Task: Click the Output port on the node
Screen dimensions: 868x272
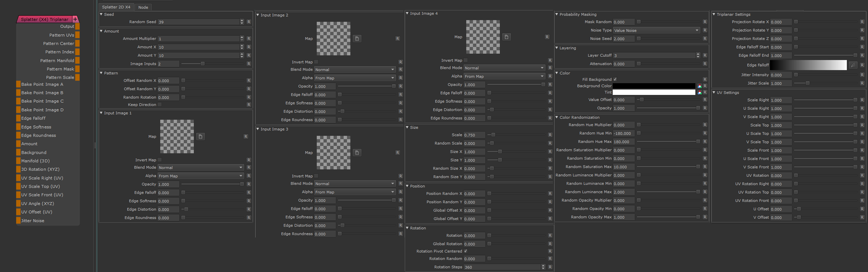Action: point(78,26)
